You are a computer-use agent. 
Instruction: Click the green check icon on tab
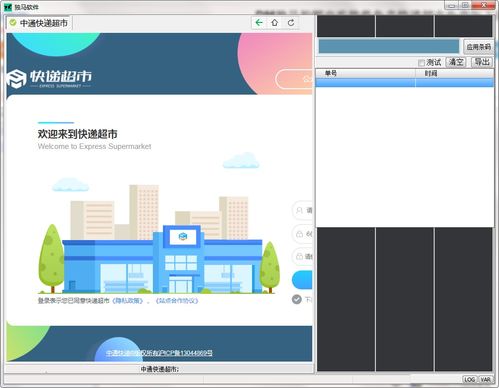[13, 23]
